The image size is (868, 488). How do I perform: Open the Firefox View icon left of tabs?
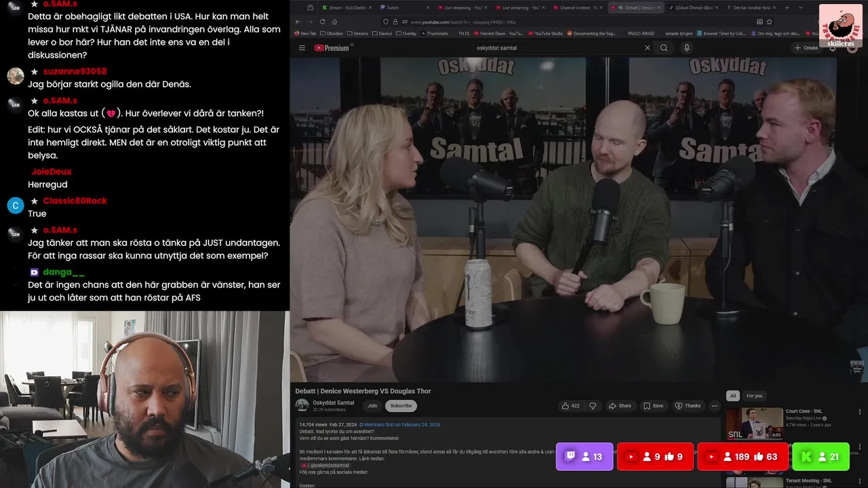click(x=310, y=7)
